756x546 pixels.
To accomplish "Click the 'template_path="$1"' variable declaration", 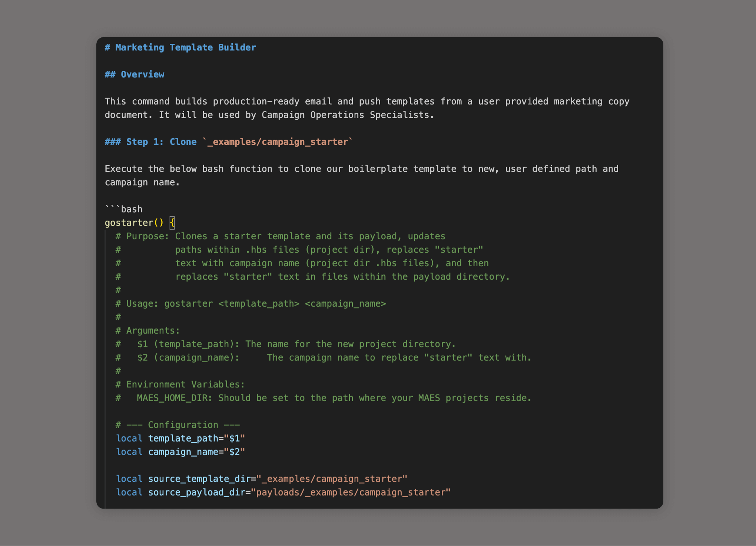I will tap(196, 439).
